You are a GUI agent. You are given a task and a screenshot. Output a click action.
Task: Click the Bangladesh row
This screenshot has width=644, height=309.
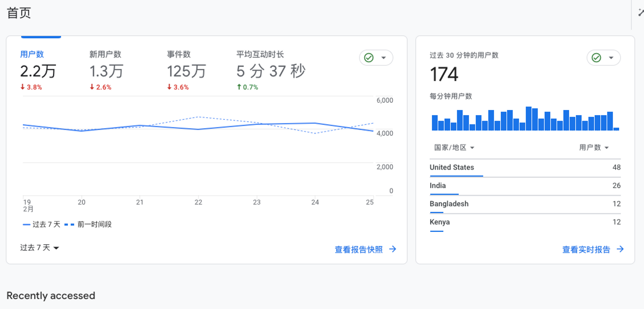point(525,204)
